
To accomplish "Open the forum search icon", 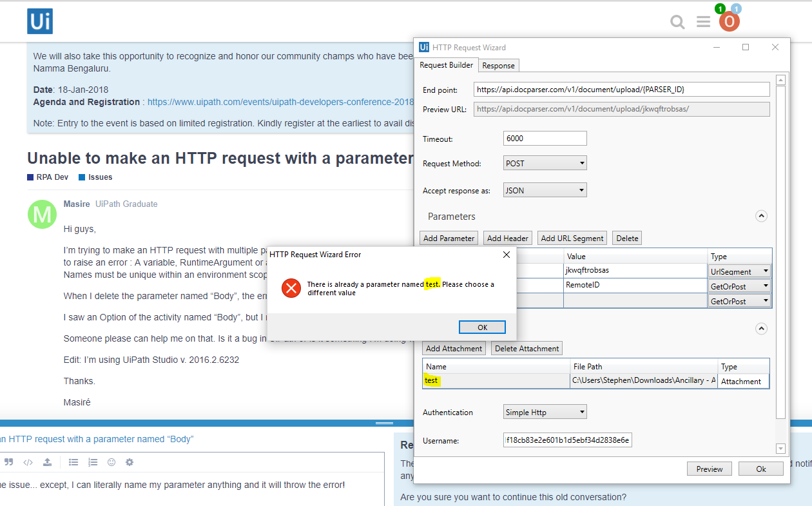I will (x=677, y=22).
